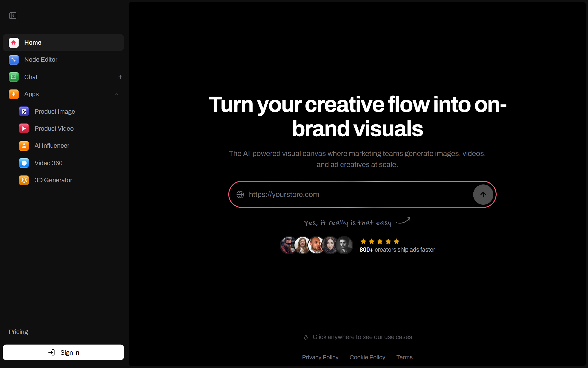The height and width of the screenshot is (368, 588).
Task: Open the Cookie Policy link
Action: (367, 357)
